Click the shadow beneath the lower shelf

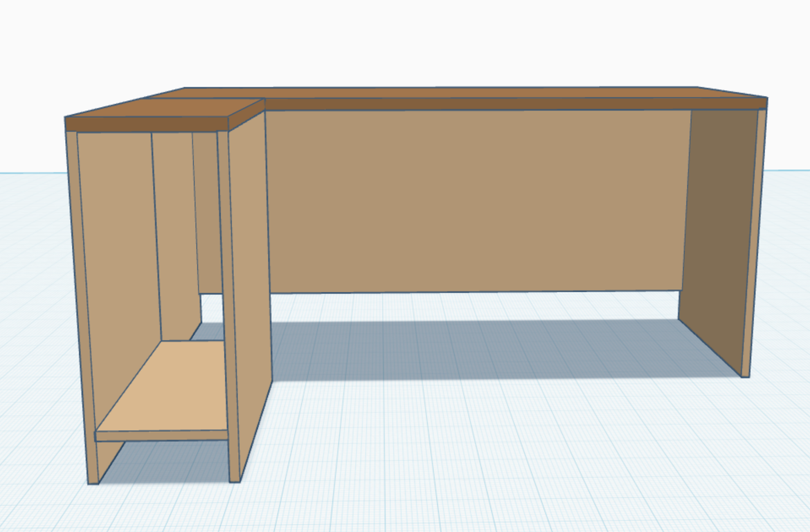click(x=173, y=460)
